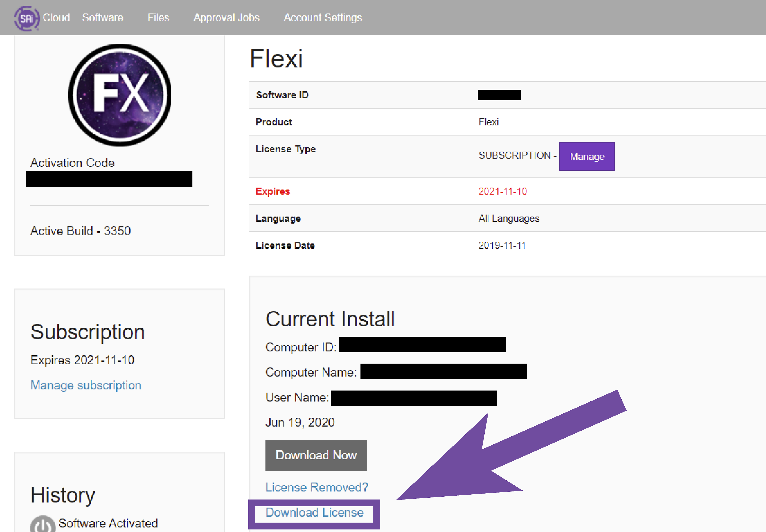Viewport: 766px width, 532px height.
Task: Click Expires 2021-11-10 in Subscription panel
Action: click(82, 360)
